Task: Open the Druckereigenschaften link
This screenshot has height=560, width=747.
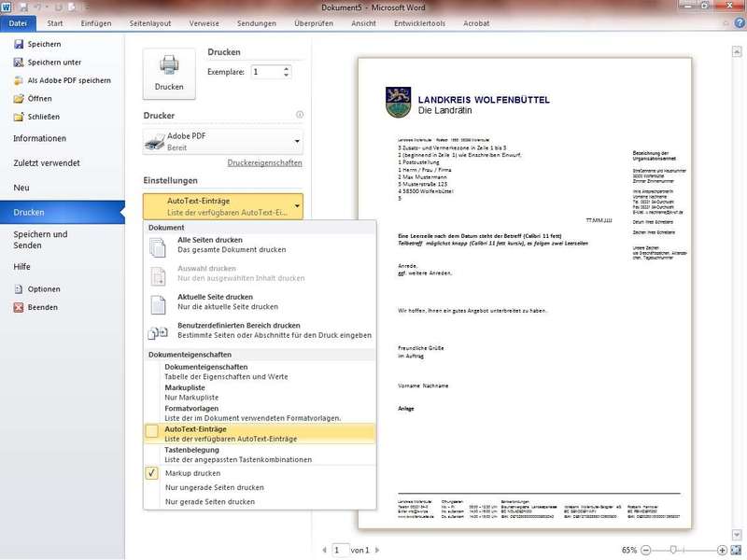Action: click(264, 162)
